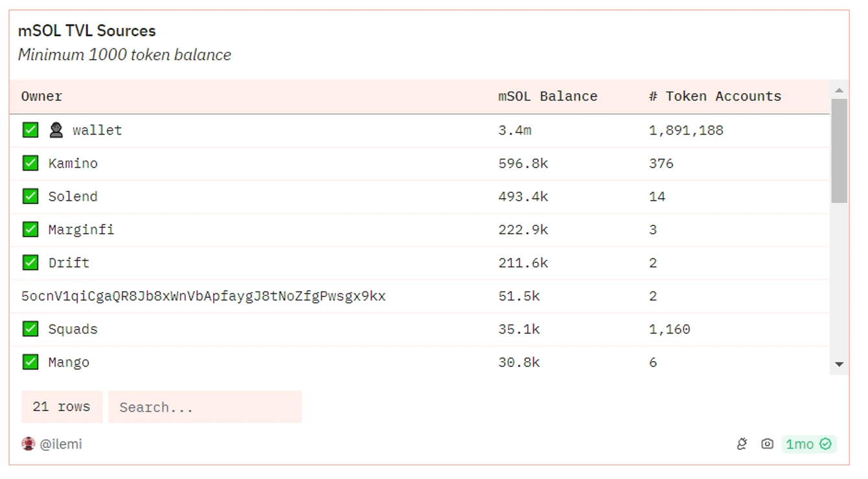The width and height of the screenshot is (868, 479).
Task: Click the green check icon beside Mango
Action: (x=30, y=362)
